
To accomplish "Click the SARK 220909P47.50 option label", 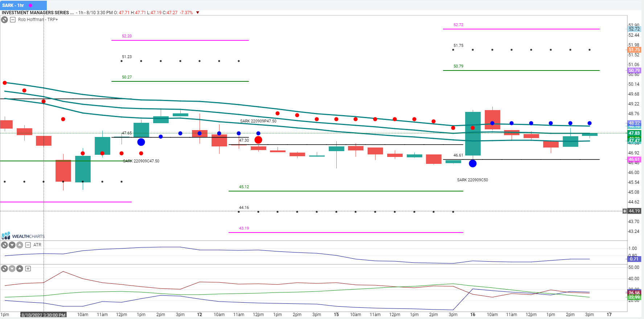I will [x=258, y=121].
